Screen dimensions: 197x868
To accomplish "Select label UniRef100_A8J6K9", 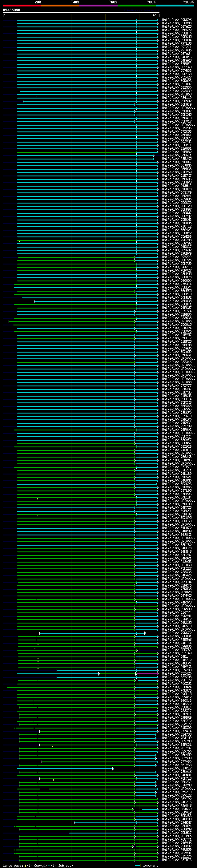I will [177, 809].
